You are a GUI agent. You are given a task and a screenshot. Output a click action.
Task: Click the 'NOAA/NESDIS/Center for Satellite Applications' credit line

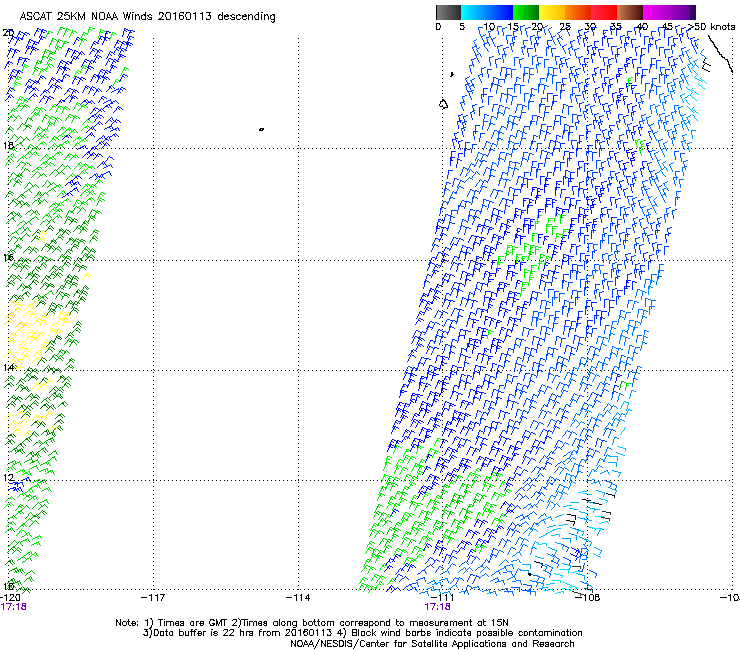click(x=432, y=644)
